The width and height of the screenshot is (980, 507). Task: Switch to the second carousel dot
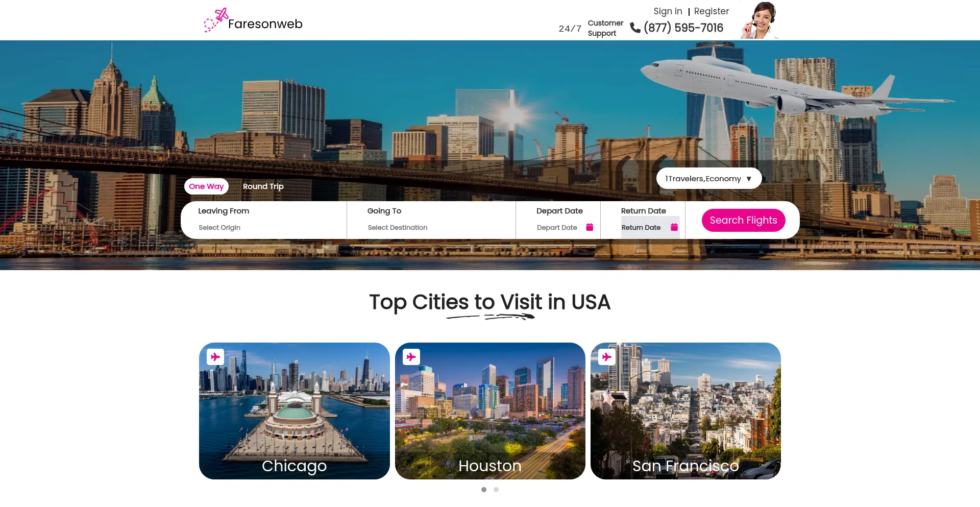pos(496,490)
